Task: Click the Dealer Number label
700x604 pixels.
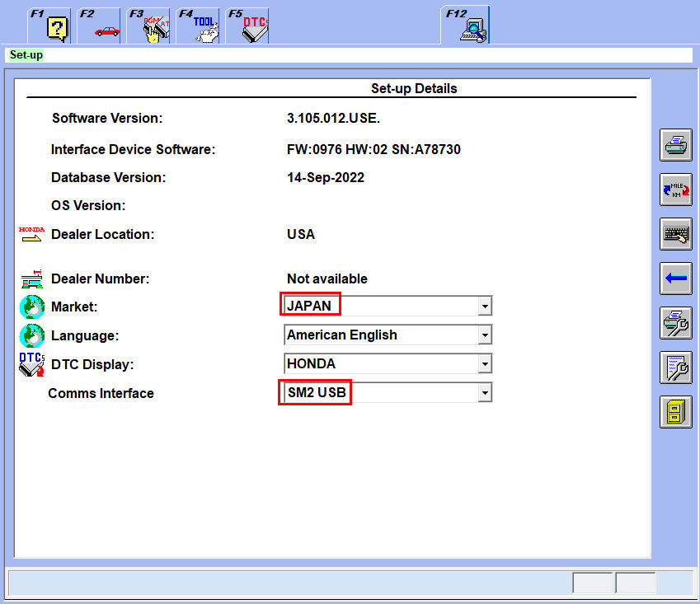Action: coord(100,279)
